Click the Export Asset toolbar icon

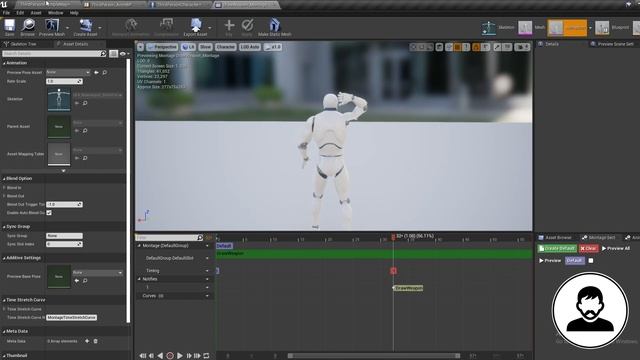tap(196, 27)
